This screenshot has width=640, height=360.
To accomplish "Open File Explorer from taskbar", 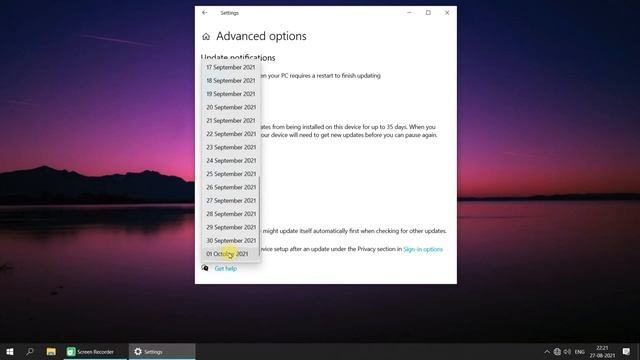I will pyautogui.click(x=51, y=351).
